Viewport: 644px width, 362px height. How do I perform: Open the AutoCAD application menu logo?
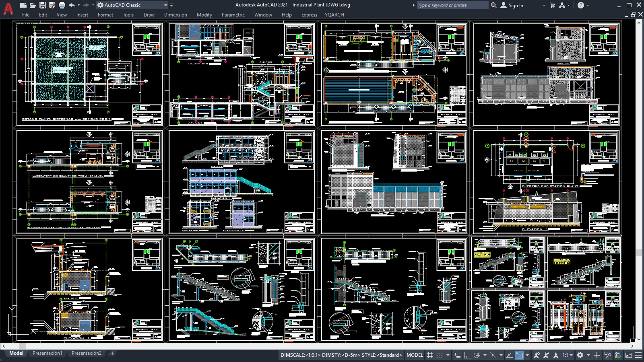click(x=8, y=8)
